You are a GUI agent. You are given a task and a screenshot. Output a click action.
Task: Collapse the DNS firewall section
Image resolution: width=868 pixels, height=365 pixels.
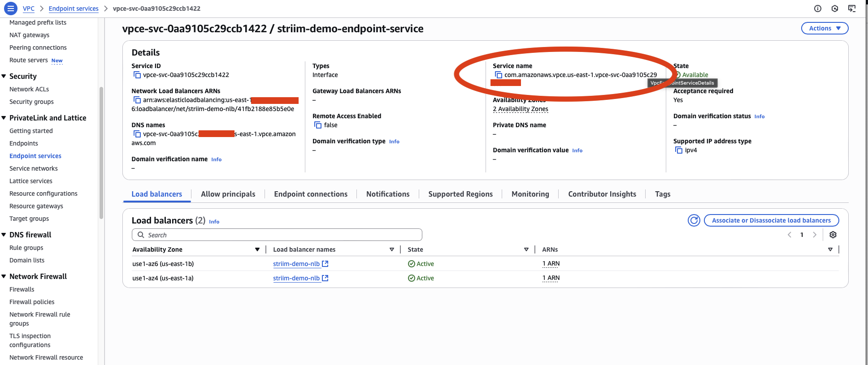[4, 235]
